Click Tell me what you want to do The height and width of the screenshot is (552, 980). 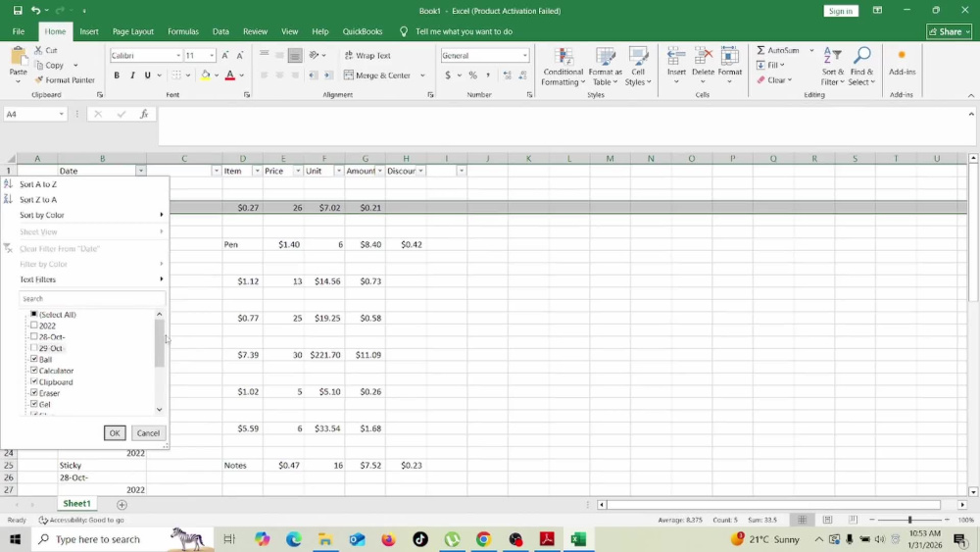pos(464,31)
